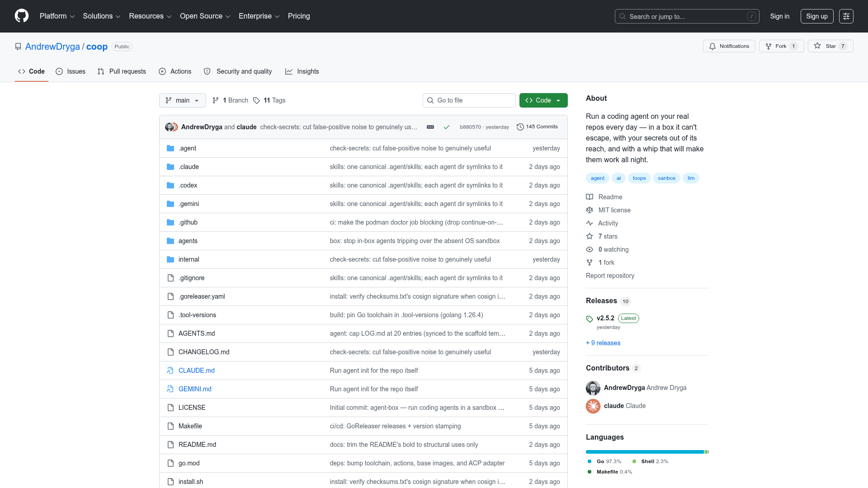868x488 pixels.
Task: Expand the commit message ellipsis
Action: pyautogui.click(x=430, y=127)
